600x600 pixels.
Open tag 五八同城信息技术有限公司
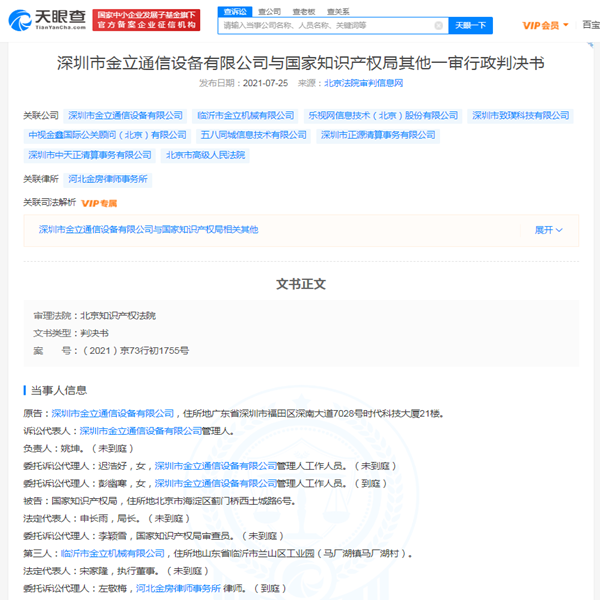(253, 135)
